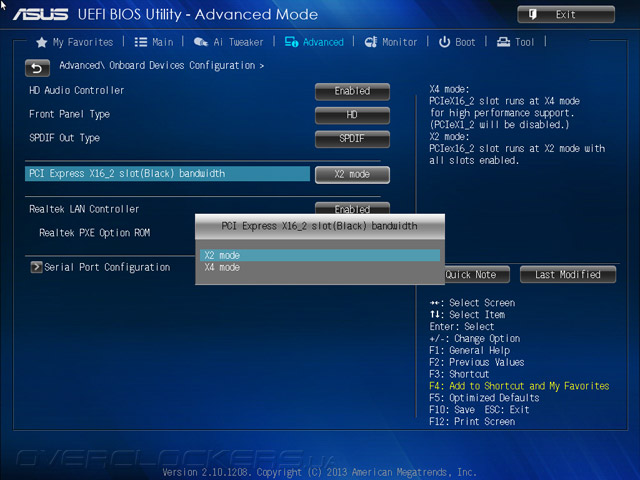This screenshot has width=640, height=480.
Task: Click the popup title bar text
Action: (x=319, y=226)
